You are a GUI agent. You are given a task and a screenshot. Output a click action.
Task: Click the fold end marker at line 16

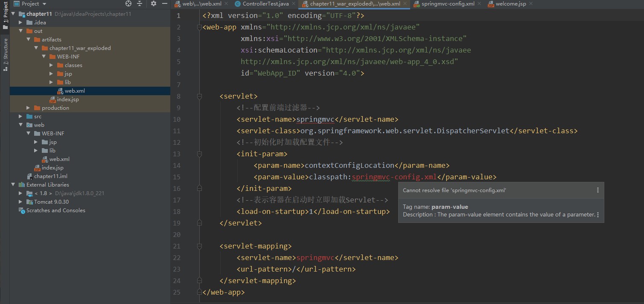pos(199,188)
